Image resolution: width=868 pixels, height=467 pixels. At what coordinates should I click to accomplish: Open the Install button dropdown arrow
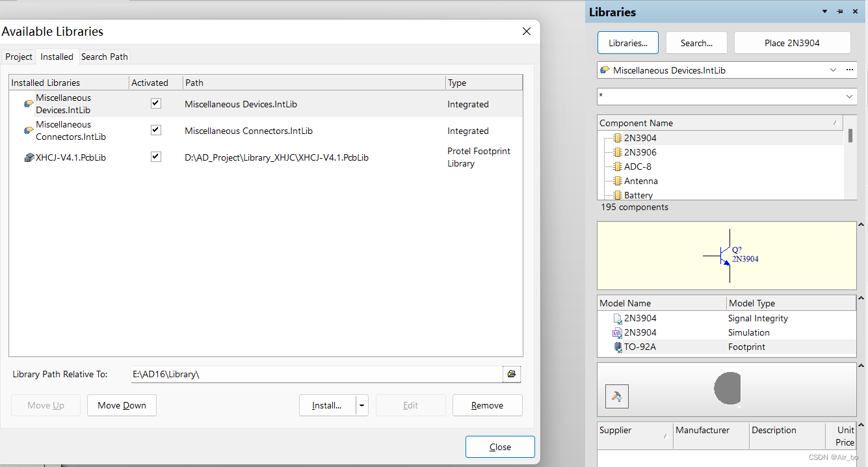tap(362, 405)
